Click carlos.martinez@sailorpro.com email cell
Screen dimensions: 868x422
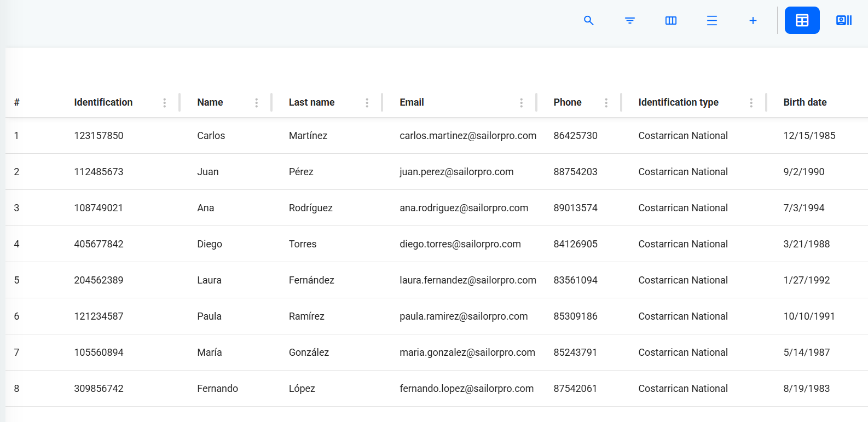467,136
